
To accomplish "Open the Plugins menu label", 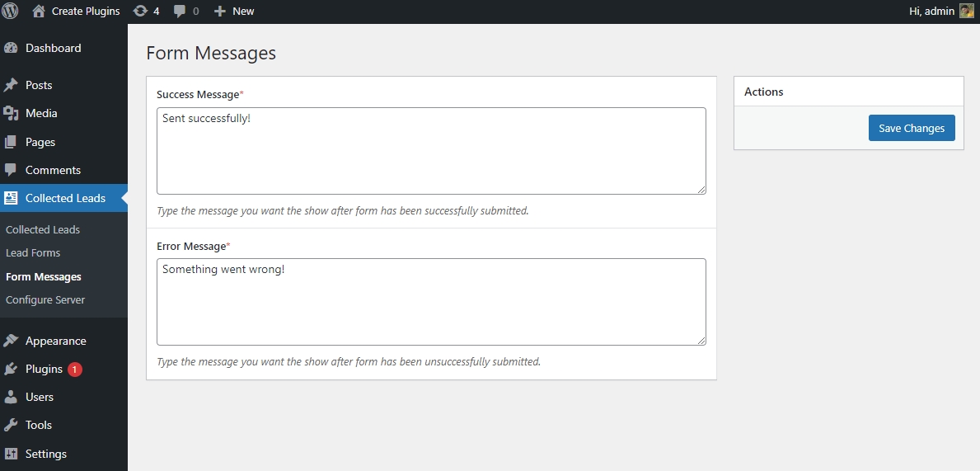I will [44, 369].
